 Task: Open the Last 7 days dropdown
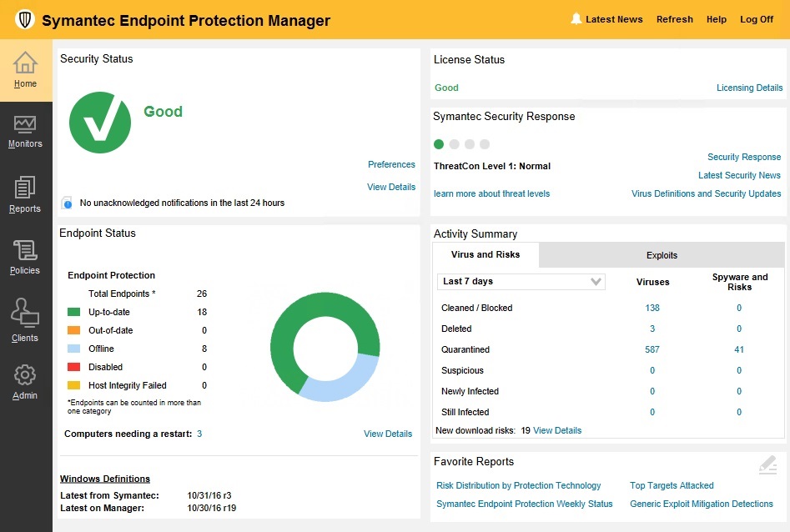point(521,281)
